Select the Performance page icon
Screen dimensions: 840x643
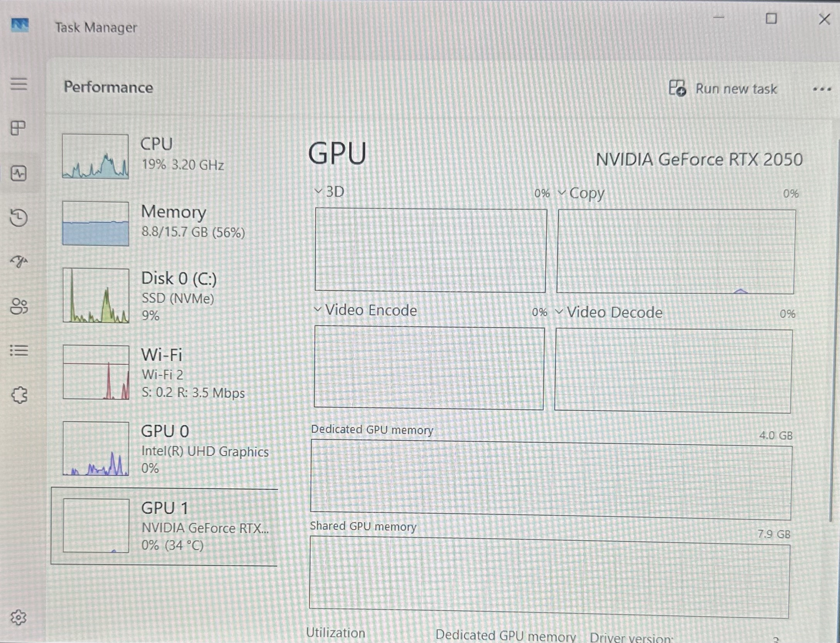pyautogui.click(x=18, y=173)
